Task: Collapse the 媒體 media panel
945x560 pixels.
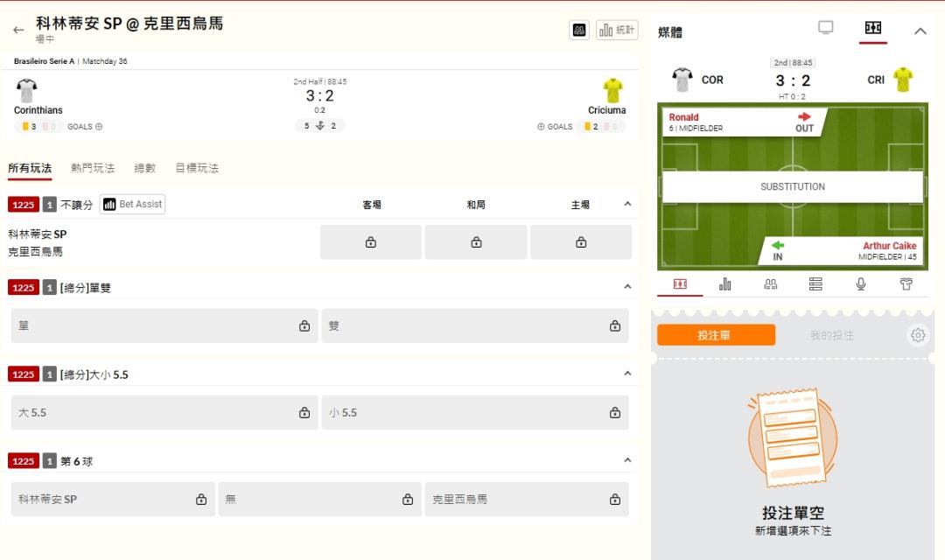Action: point(920,31)
